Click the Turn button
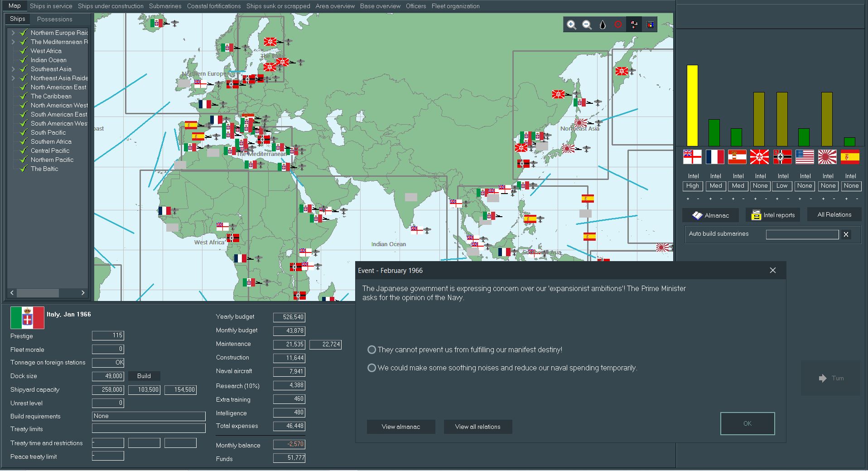The height and width of the screenshot is (471, 868). point(831,378)
